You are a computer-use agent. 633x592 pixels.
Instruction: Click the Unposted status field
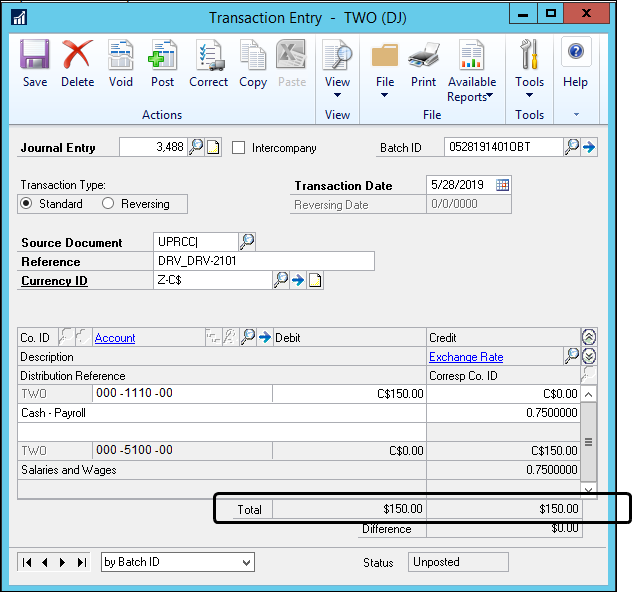click(458, 562)
